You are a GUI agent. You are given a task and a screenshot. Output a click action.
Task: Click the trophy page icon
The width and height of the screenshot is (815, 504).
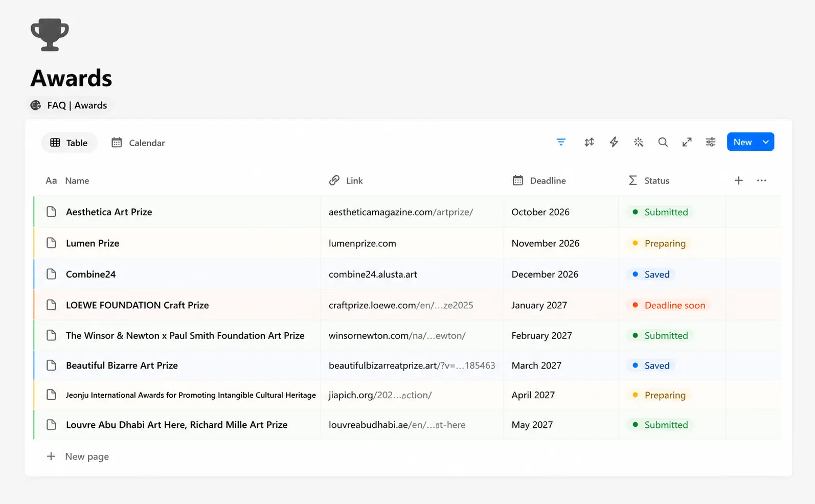pos(50,35)
